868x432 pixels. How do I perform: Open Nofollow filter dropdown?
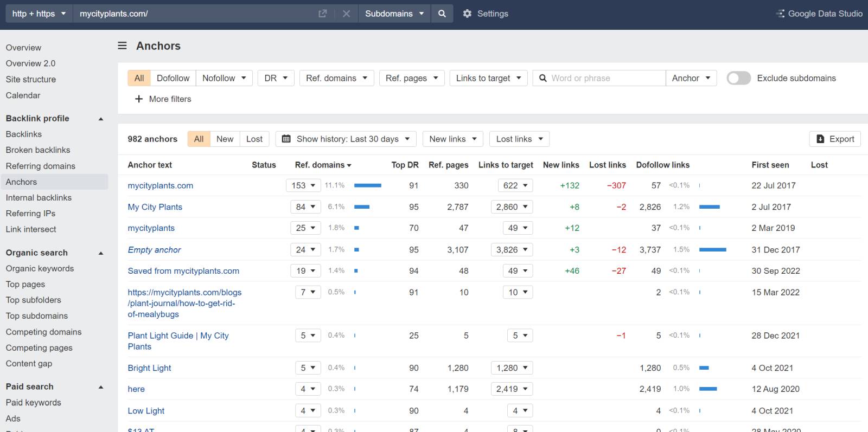point(224,78)
